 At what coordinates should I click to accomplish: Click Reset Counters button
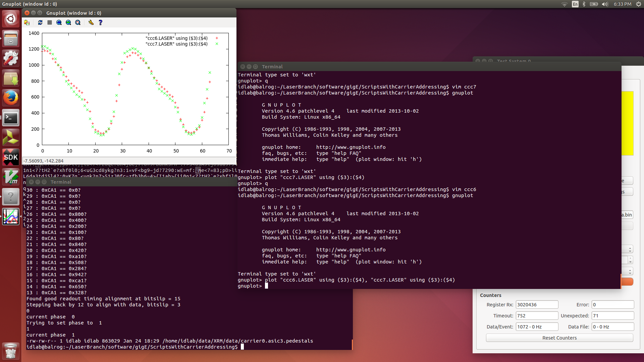559,338
